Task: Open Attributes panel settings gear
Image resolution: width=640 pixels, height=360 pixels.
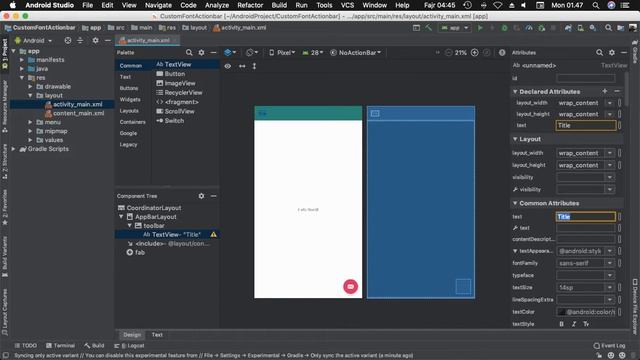Action: [x=611, y=53]
